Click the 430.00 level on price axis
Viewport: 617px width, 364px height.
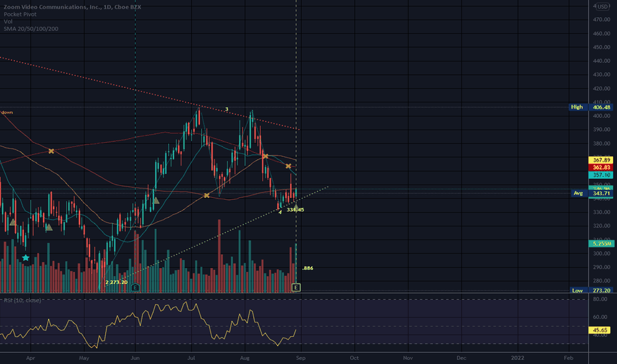click(602, 75)
